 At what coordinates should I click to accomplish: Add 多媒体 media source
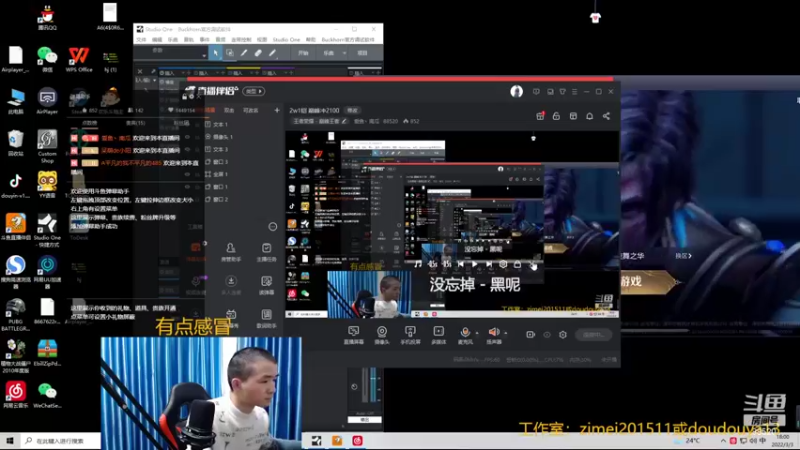438,335
